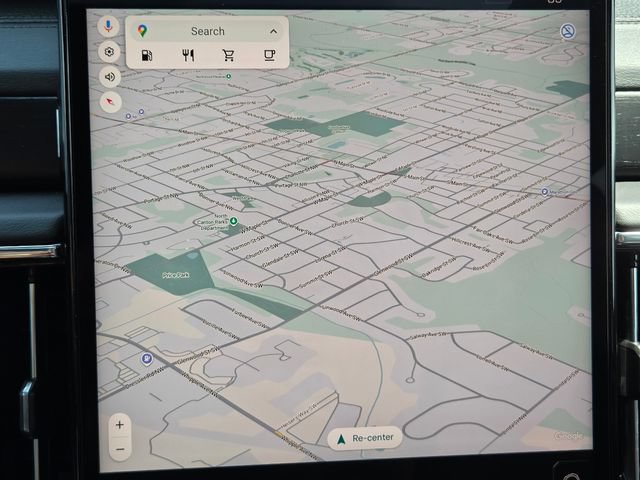Image resolution: width=640 pixels, height=480 pixels.
Task: Tap the "Harmon St SW" street label
Action: (x=247, y=243)
